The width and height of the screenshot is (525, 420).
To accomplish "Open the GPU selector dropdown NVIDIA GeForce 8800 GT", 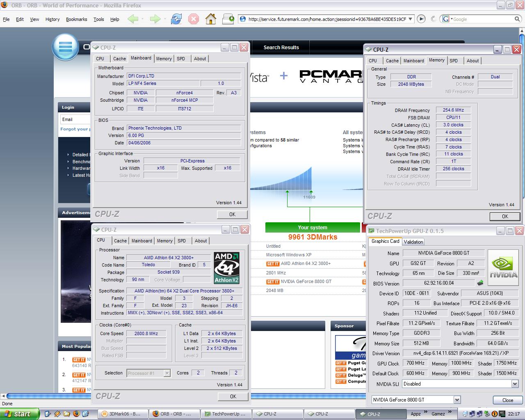I will tap(457, 399).
